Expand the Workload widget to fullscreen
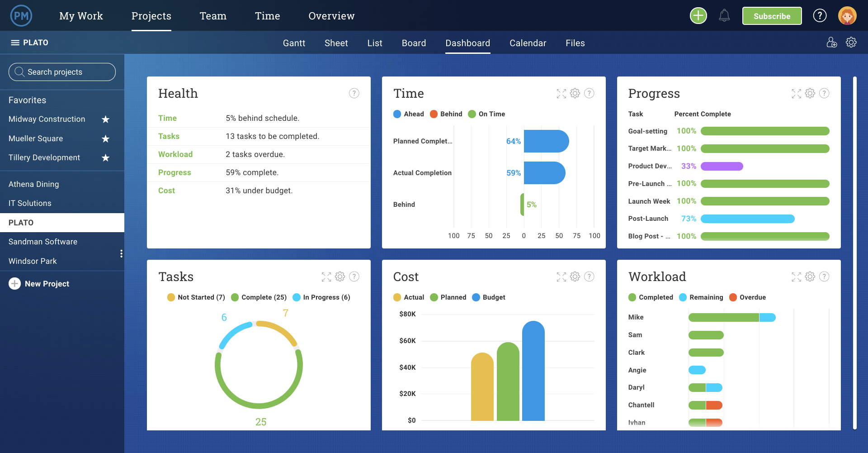This screenshot has width=868, height=453. click(796, 277)
